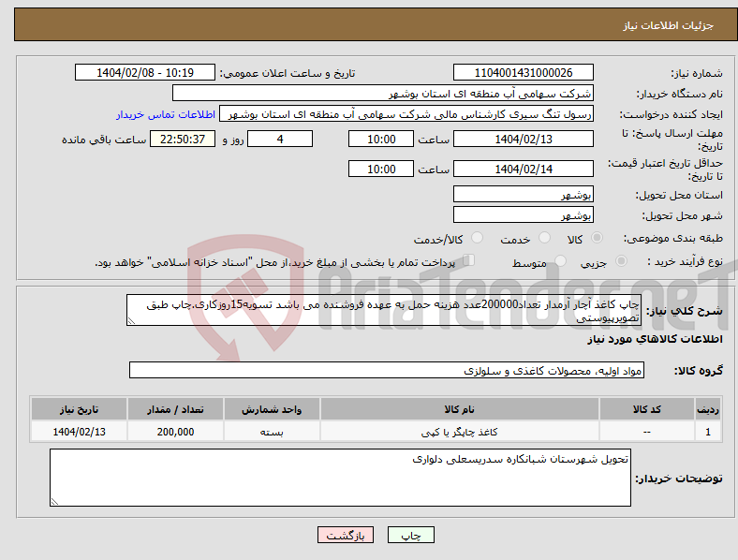Image resolution: width=738 pixels, height=560 pixels.
Task: Click the delivery province field
Action: (523, 194)
